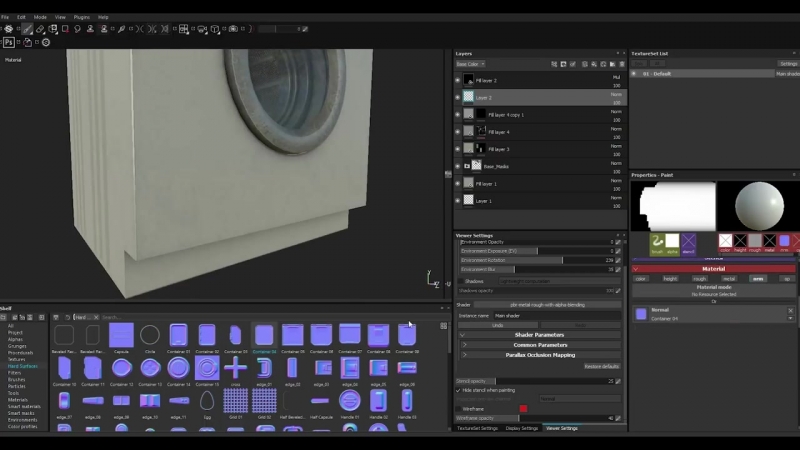The image size is (800, 450).
Task: Hide Fill layer 3 eye icon
Action: (458, 149)
